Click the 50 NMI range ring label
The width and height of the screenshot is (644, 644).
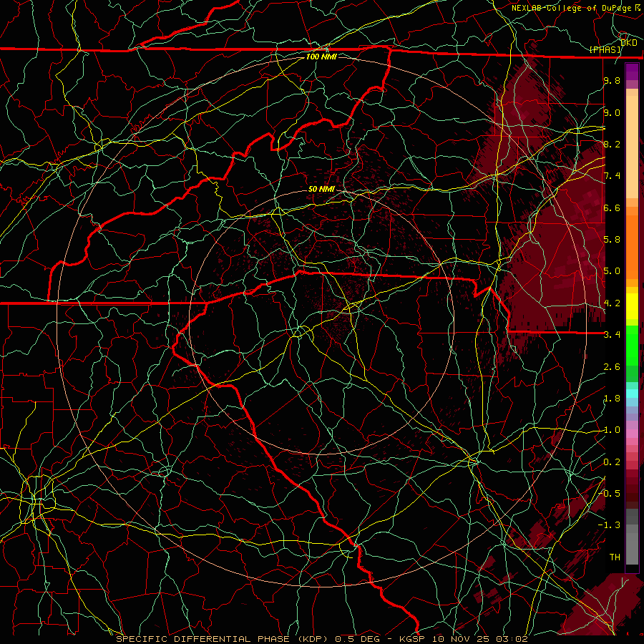coord(321,189)
